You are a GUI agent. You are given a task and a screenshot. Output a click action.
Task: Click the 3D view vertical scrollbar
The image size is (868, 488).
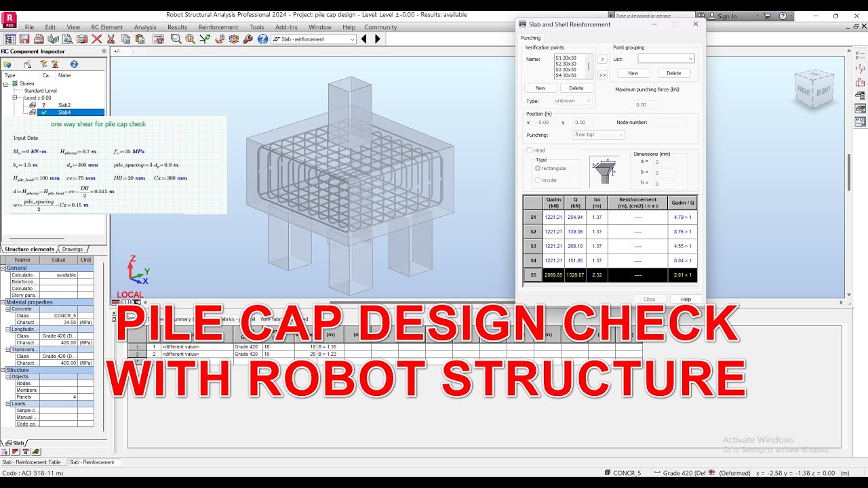[x=848, y=173]
